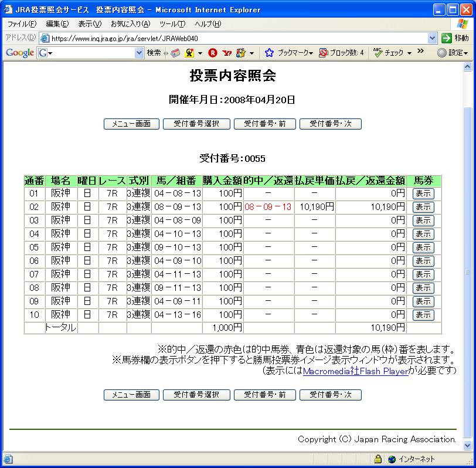Expand the address bar history dropdown
This screenshot has height=468, width=476.
coord(432,38)
